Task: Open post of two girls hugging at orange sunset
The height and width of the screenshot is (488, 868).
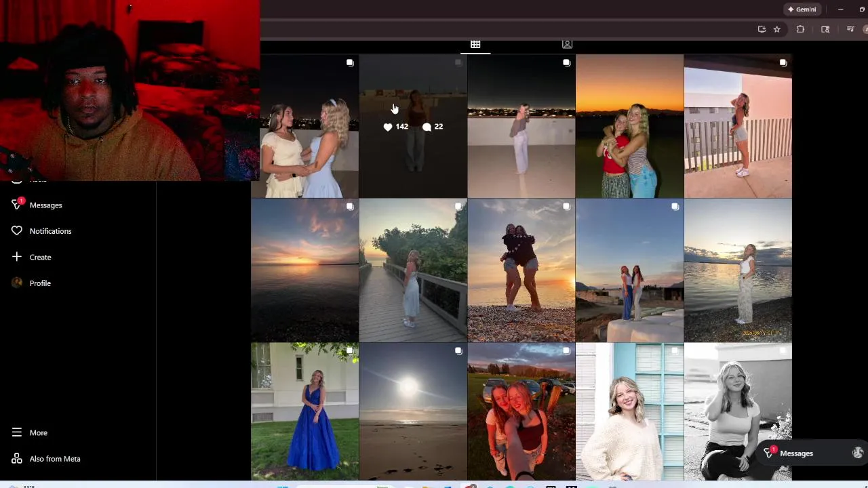Action: click(x=629, y=126)
